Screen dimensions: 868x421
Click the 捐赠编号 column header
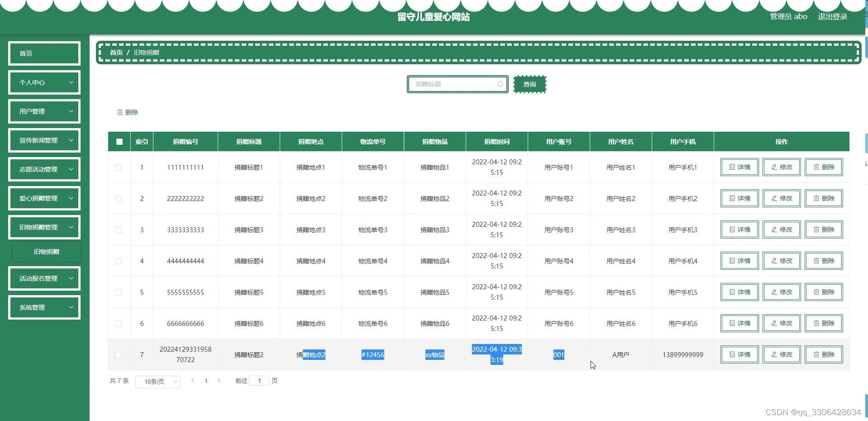(x=186, y=142)
